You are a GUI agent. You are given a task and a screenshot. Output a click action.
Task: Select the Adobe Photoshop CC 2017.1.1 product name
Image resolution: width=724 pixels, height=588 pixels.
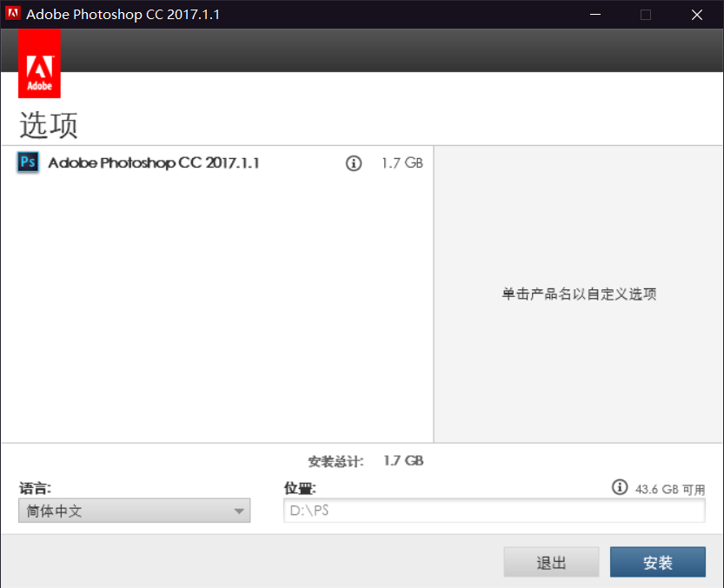[x=154, y=163]
